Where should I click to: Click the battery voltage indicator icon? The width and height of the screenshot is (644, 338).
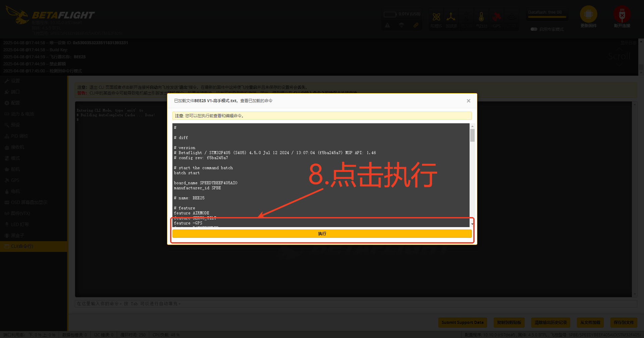[x=390, y=14]
